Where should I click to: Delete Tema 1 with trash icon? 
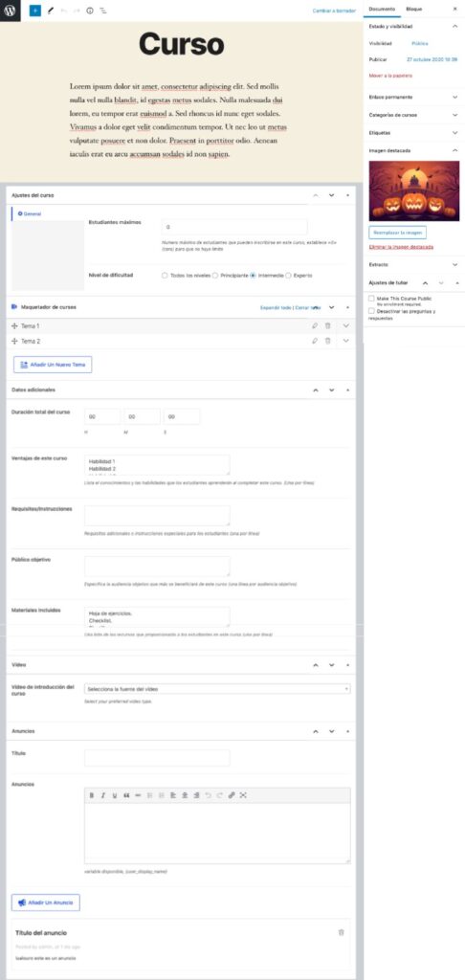click(x=327, y=325)
